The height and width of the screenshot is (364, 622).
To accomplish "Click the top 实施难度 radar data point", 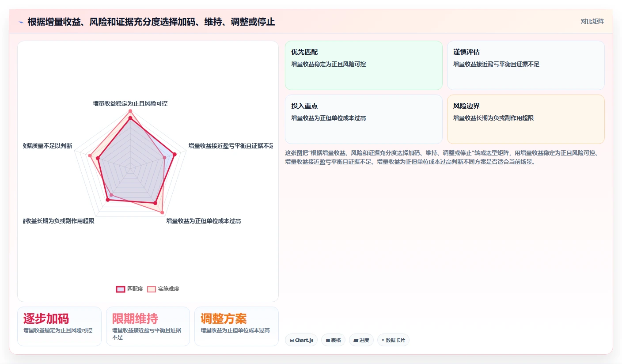I will (x=130, y=111).
